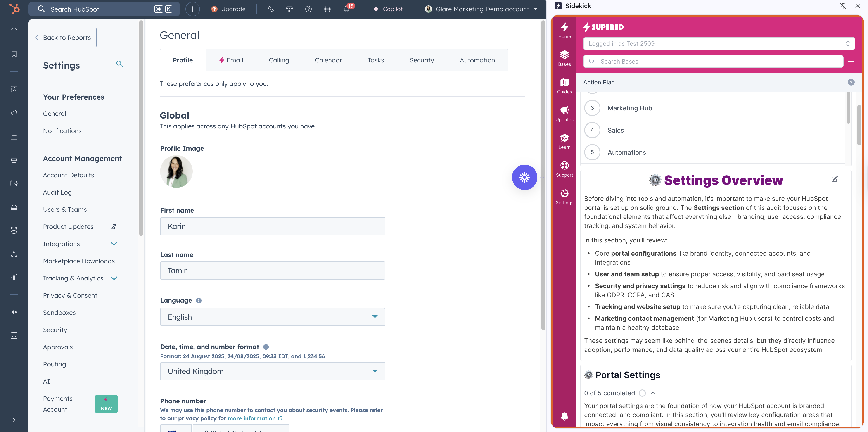Collapse the Portal Settings section chevron
868x432 pixels.
[653, 393]
